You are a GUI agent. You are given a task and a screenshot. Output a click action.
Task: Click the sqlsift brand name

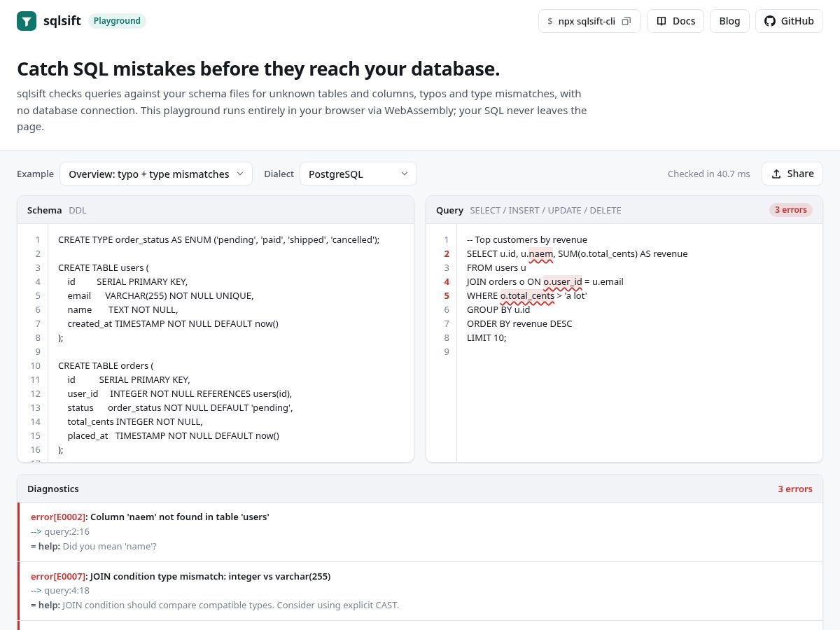(x=63, y=21)
